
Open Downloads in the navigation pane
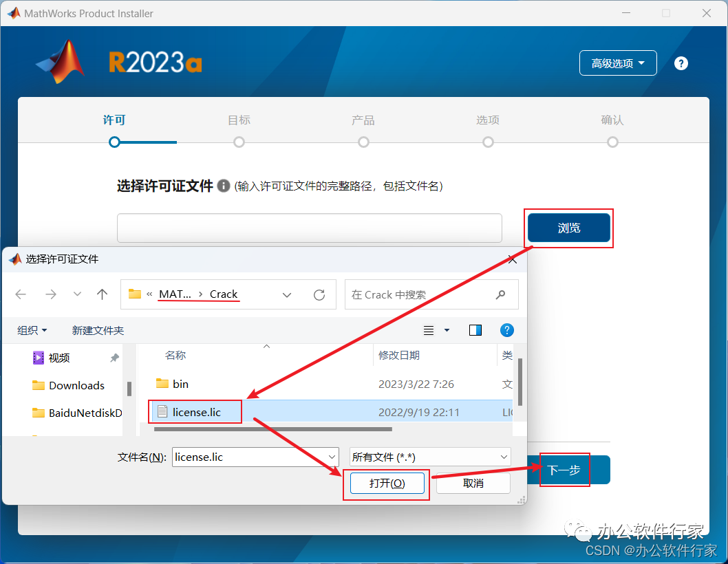point(68,385)
